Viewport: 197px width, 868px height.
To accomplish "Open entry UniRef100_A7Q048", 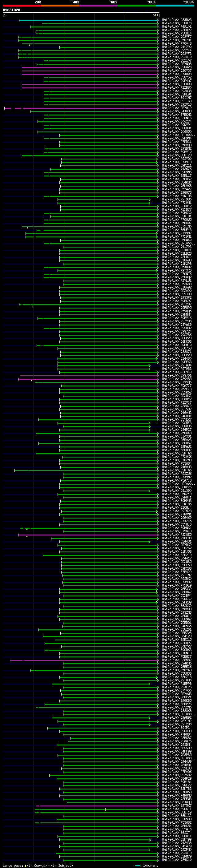I will coord(177,43).
